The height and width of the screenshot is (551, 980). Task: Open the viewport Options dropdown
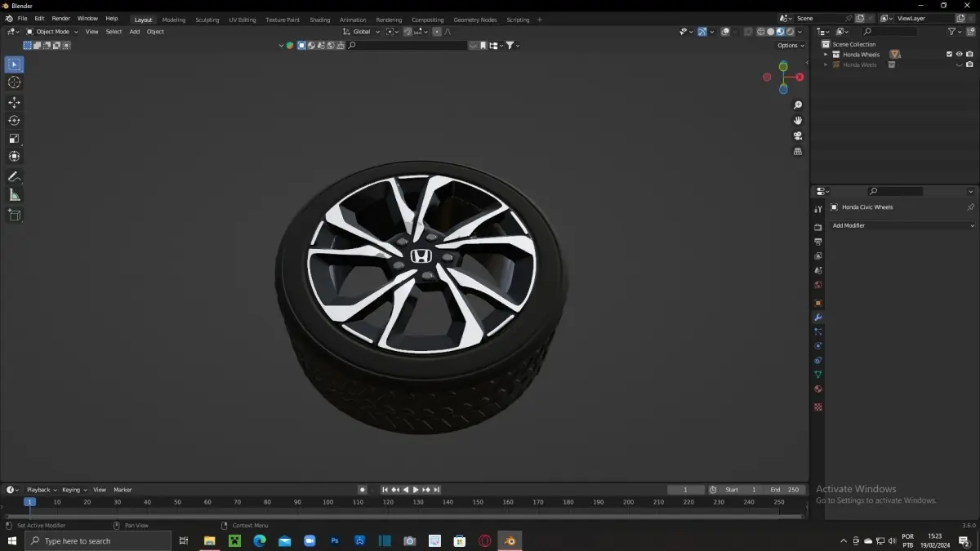click(x=791, y=46)
